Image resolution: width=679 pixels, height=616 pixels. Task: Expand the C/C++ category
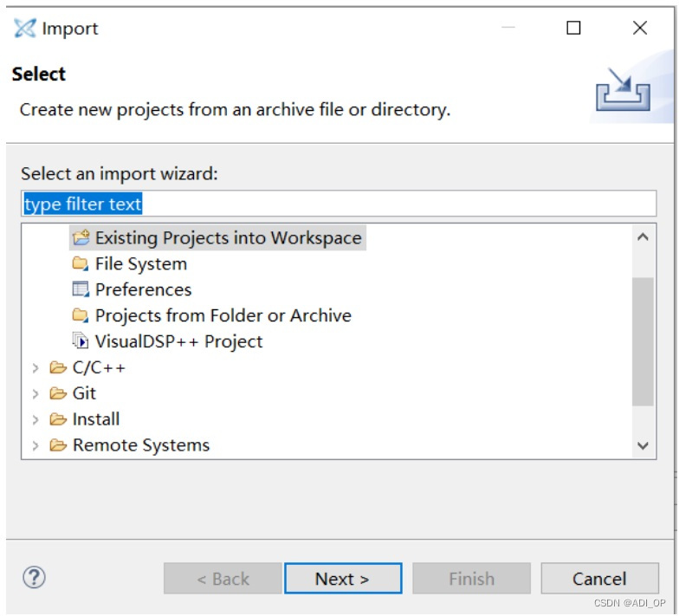(x=36, y=368)
